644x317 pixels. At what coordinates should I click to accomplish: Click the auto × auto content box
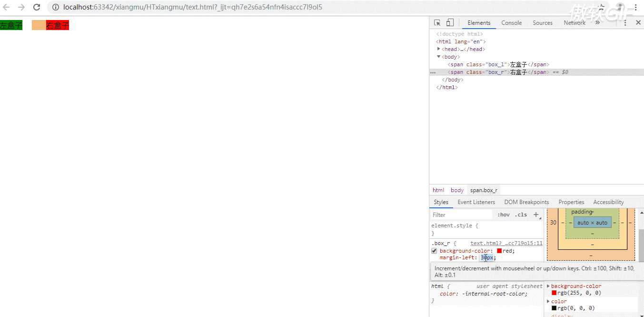tap(592, 223)
